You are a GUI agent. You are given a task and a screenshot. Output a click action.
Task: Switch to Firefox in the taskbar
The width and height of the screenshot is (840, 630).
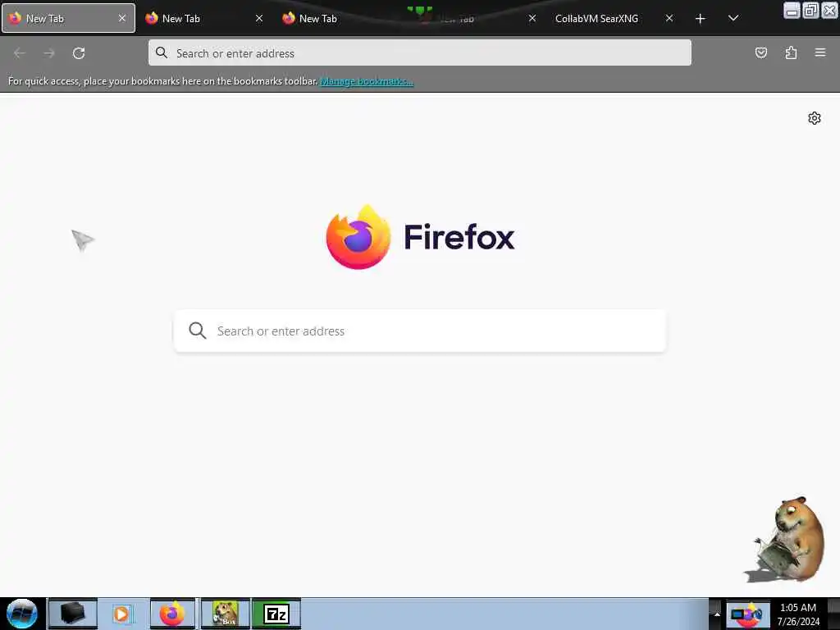point(172,614)
